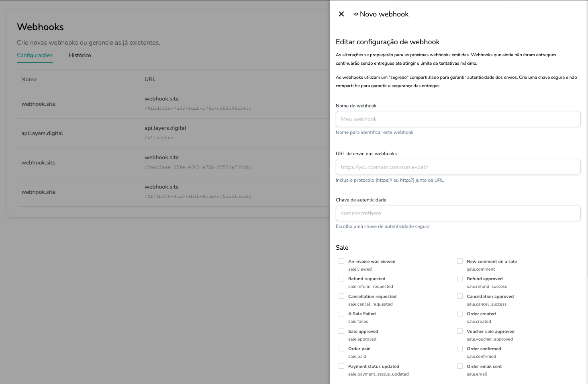Viewport: 588px width, 384px height.
Task: Enable 'Order email sent' event
Action: click(459, 366)
